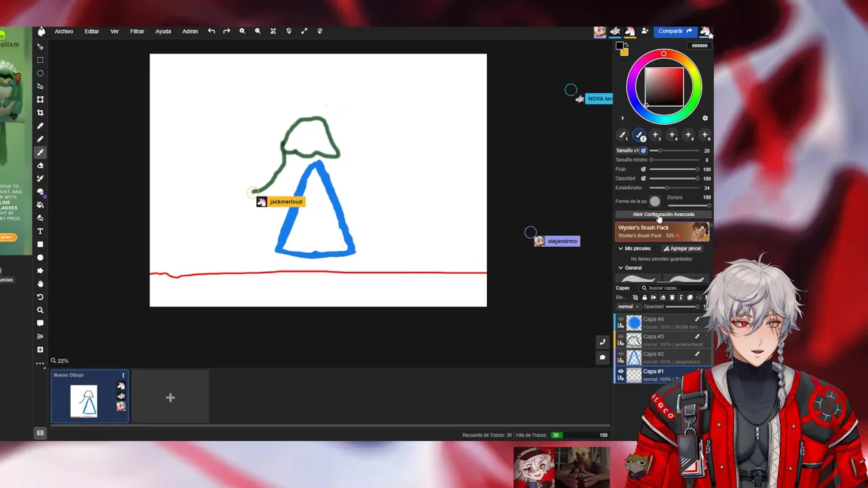Add brush preset slot 3

(656, 136)
